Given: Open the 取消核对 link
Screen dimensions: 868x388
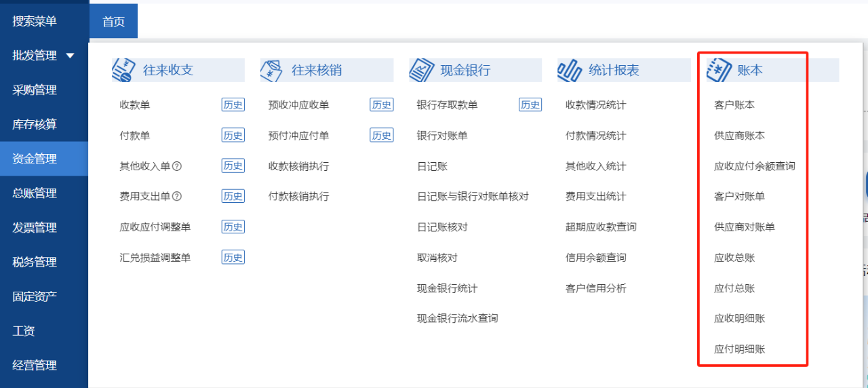Looking at the screenshot, I should point(437,258).
